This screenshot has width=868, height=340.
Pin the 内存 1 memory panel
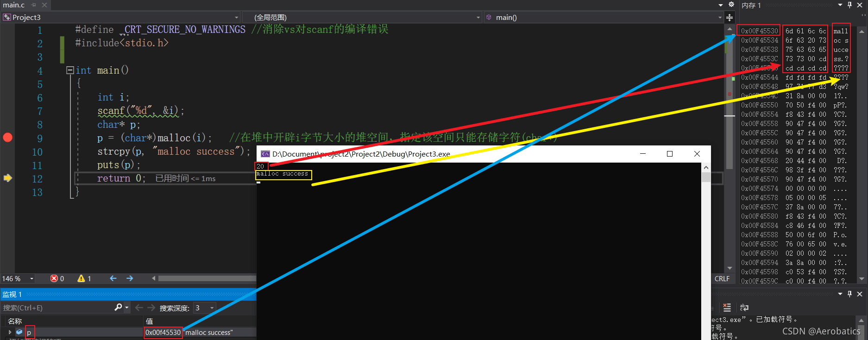[849, 5]
